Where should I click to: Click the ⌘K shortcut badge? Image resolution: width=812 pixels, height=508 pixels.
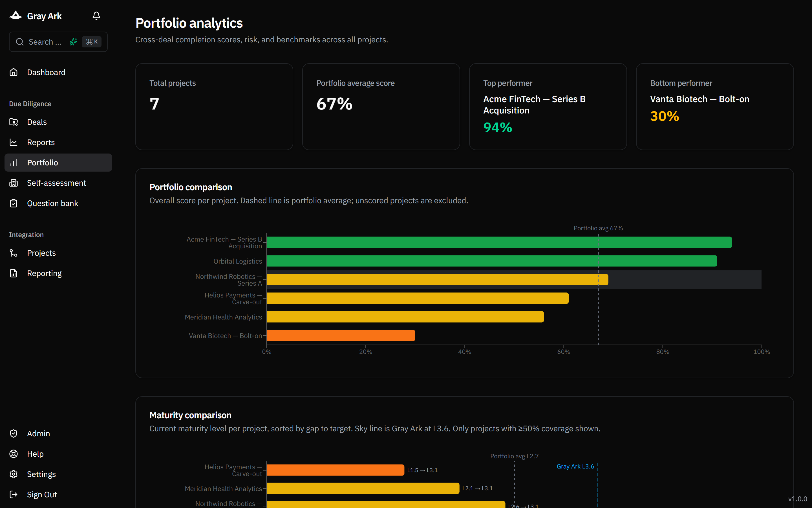(x=92, y=42)
